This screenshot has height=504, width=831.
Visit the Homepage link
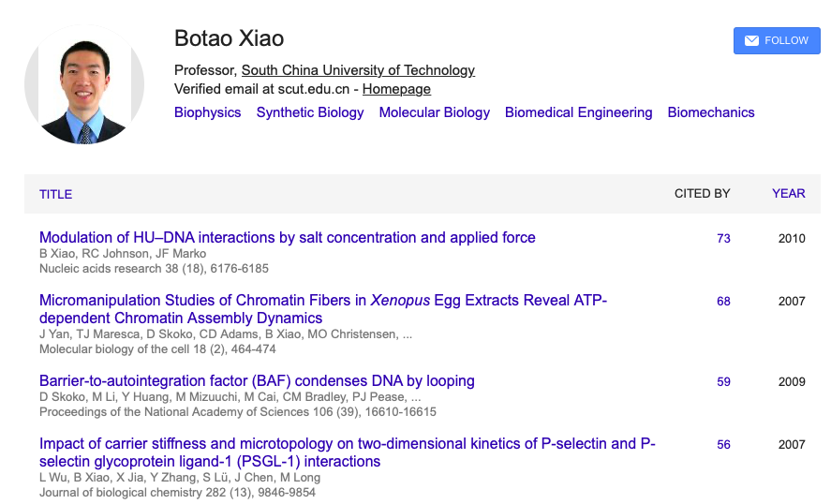pyautogui.click(x=396, y=90)
